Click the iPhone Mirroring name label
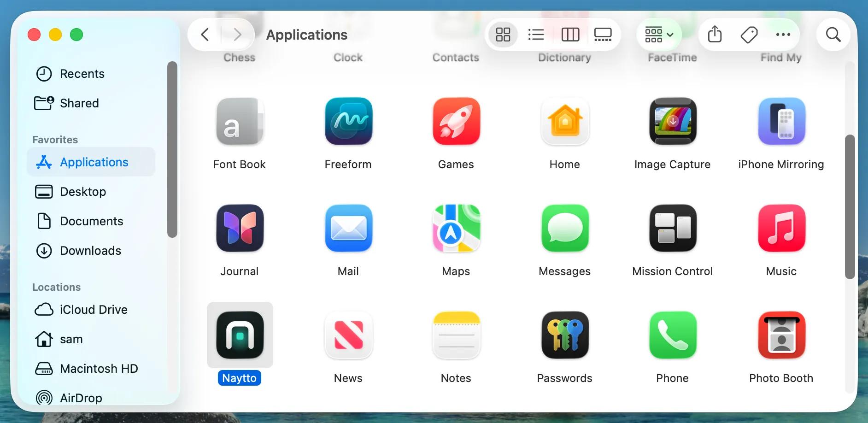 click(781, 164)
